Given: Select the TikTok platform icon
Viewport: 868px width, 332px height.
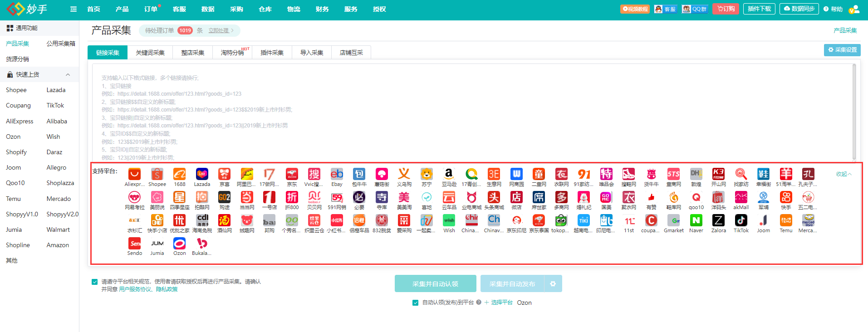Looking at the screenshot, I should (741, 221).
